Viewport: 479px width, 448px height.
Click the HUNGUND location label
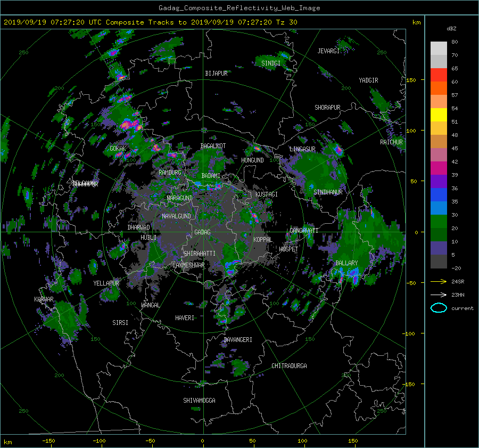(x=252, y=160)
